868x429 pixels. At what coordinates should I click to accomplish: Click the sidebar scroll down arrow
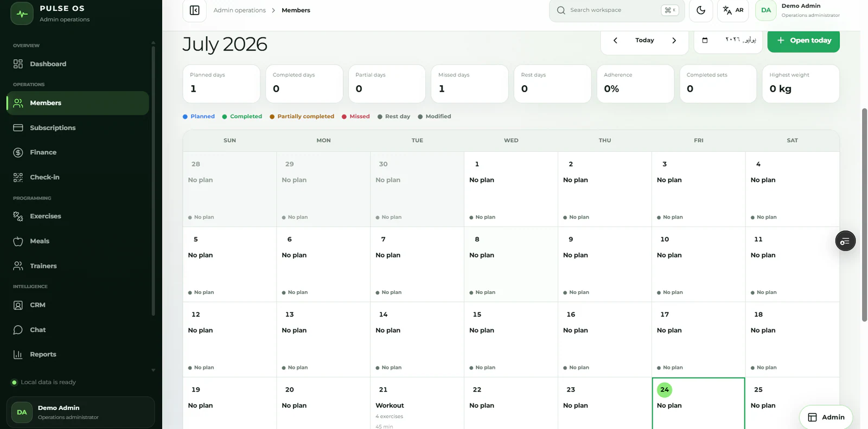click(x=153, y=370)
